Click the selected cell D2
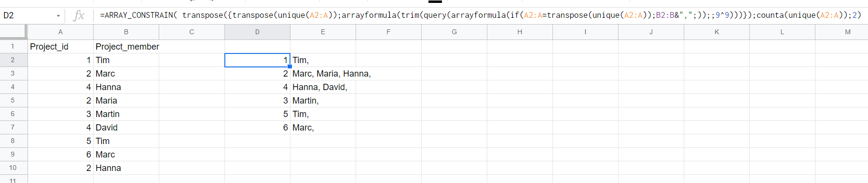Viewport: 868px width, 183px height. [x=257, y=60]
